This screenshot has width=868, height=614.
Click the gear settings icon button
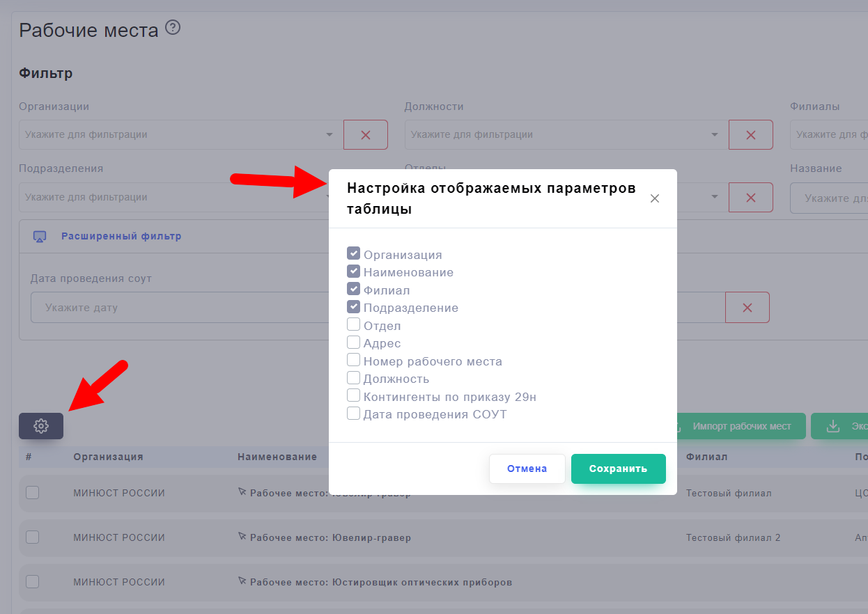coord(41,426)
